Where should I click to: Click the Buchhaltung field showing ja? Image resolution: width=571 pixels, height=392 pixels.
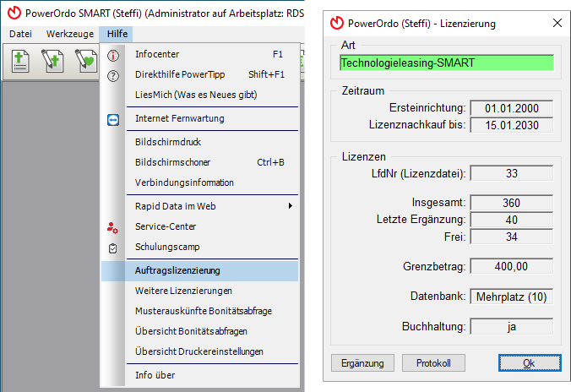[511, 326]
